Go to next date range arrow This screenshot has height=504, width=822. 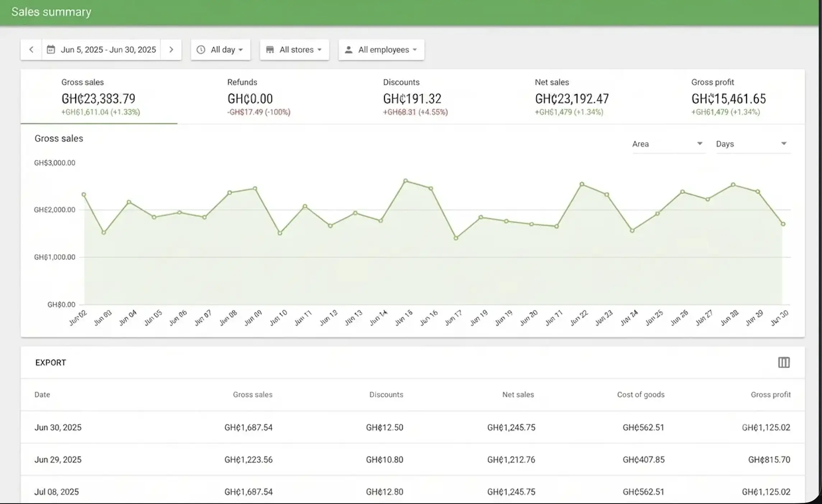click(x=171, y=50)
